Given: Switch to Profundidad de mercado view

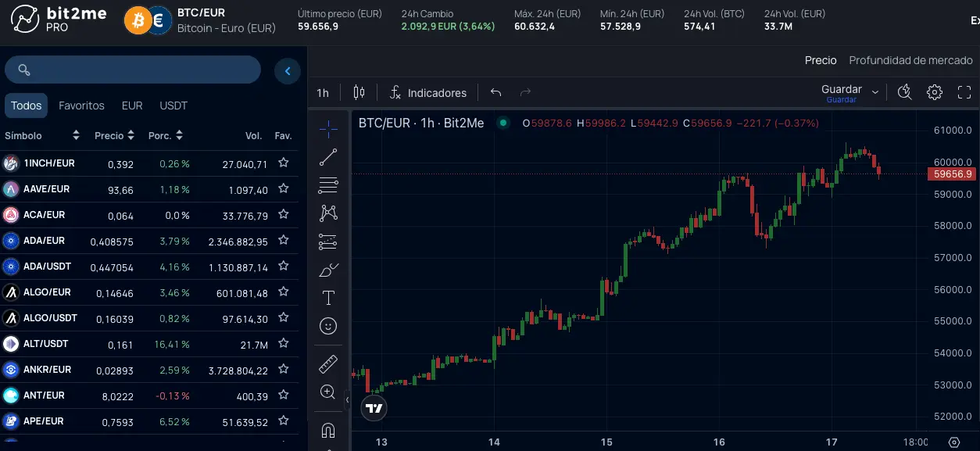Looking at the screenshot, I should tap(910, 60).
